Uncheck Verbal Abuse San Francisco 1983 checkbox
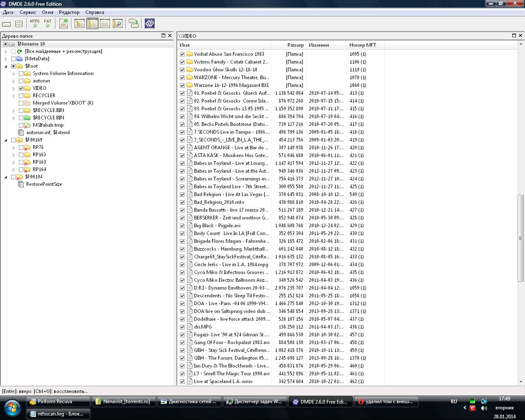Screen dimensions: 525x420 183,54
